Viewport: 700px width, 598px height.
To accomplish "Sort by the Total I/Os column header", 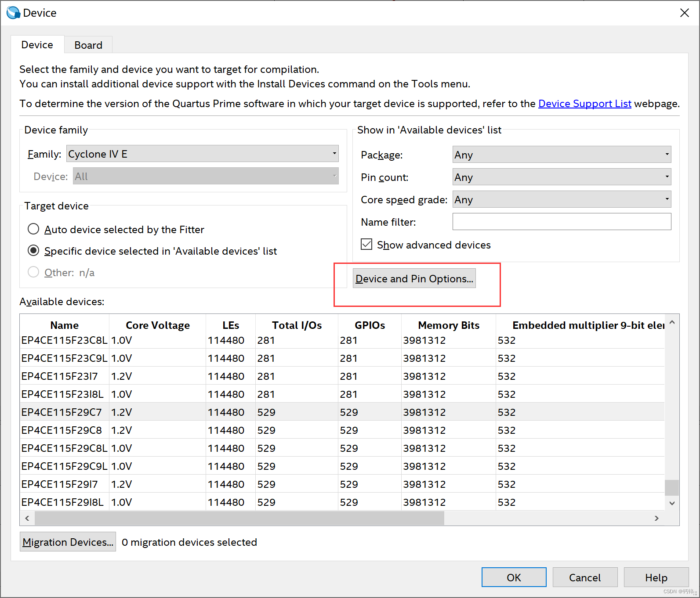I will click(297, 325).
